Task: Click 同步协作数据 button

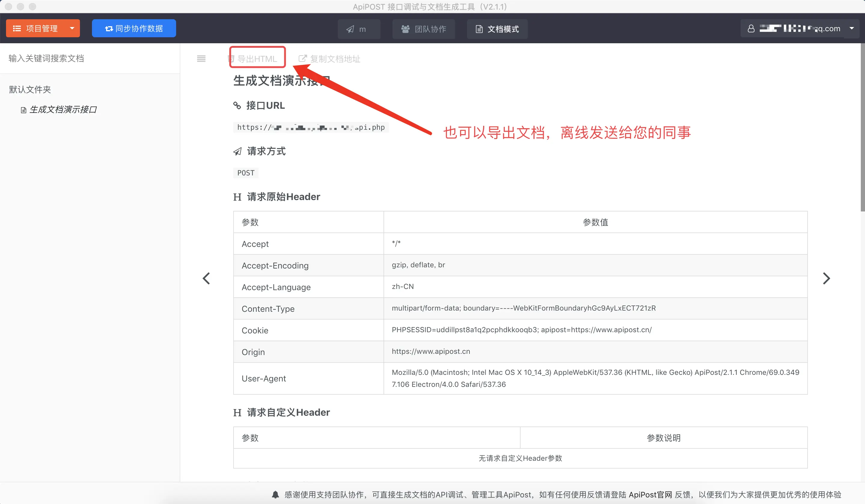Action: click(134, 29)
